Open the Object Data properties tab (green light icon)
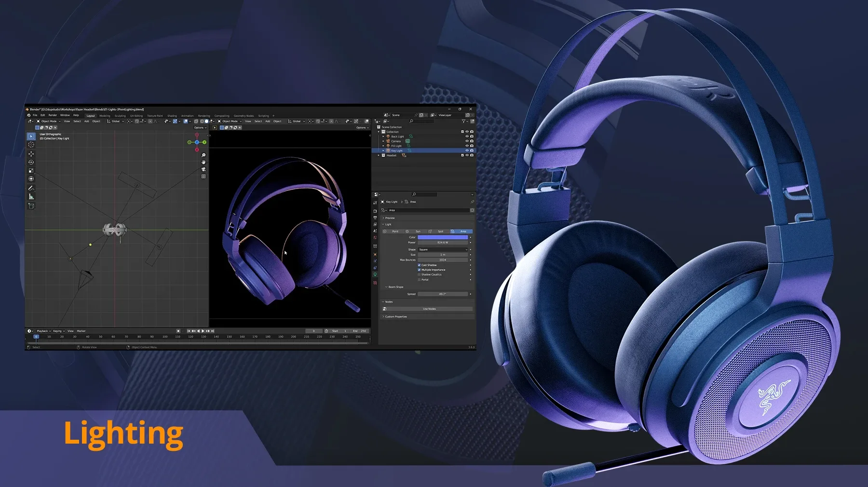Viewport: 868px width, 487px height. [375, 275]
